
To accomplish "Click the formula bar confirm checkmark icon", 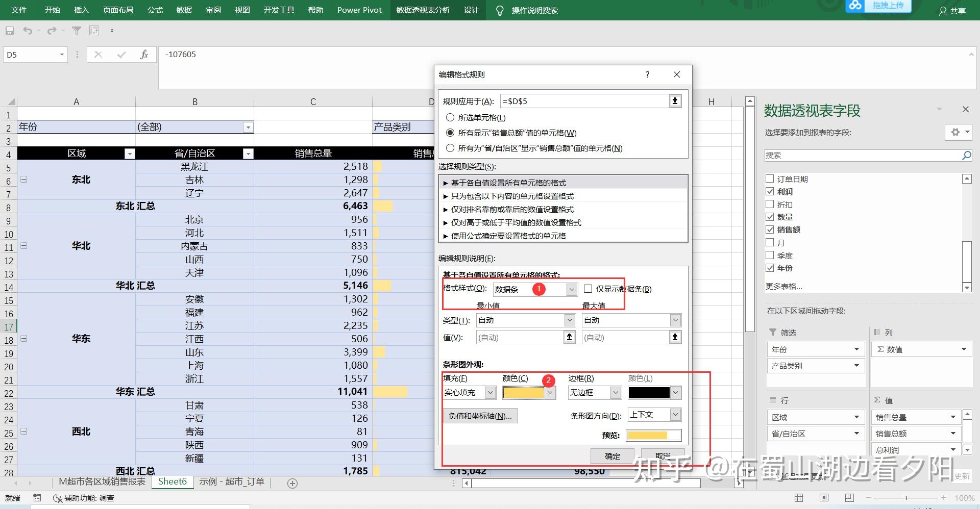I will pos(121,55).
